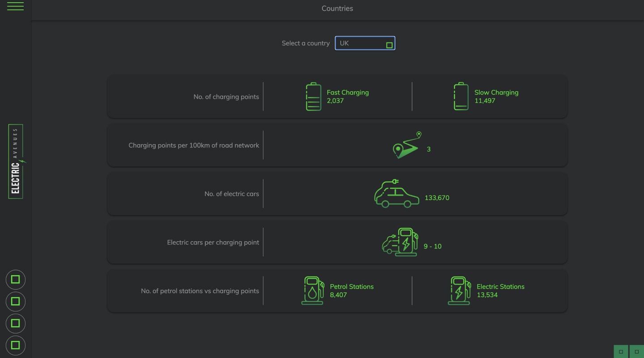Click the slow charging value 11,497
Screen dimensions: 644x358
click(485, 101)
